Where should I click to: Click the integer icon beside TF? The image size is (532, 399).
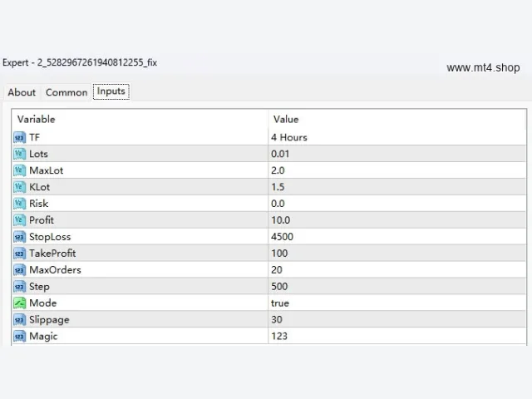[x=19, y=137]
